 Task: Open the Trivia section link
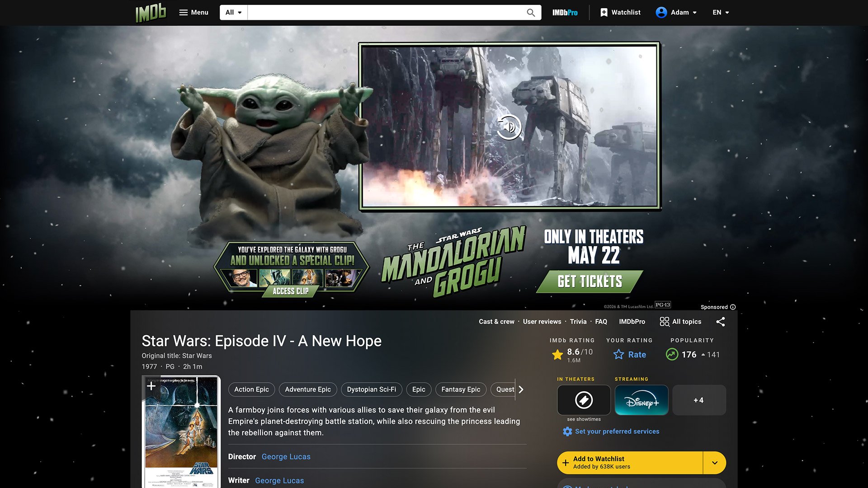point(578,322)
